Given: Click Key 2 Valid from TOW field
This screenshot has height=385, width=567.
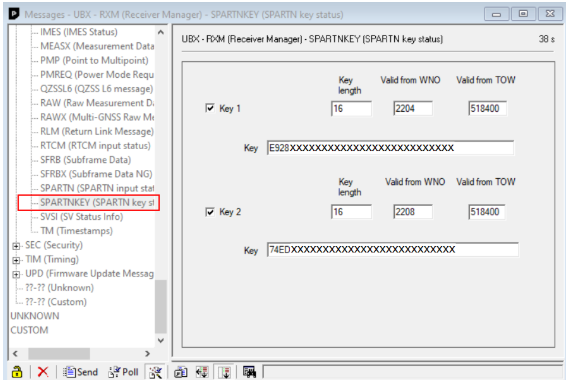Looking at the screenshot, I should tap(487, 212).
